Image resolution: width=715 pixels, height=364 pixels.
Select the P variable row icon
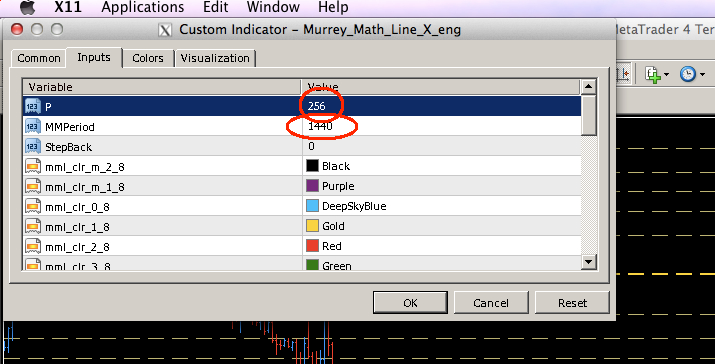33,106
